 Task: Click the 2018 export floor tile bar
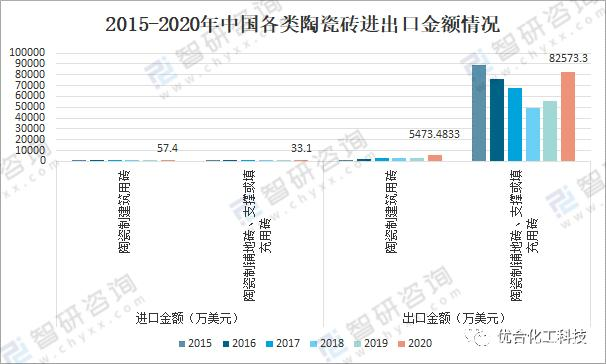[533, 134]
